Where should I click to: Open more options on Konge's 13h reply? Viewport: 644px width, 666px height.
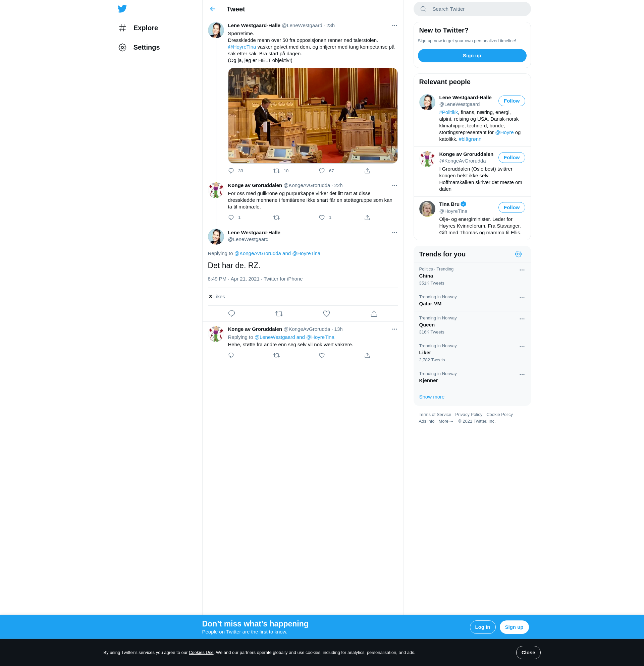[394, 329]
